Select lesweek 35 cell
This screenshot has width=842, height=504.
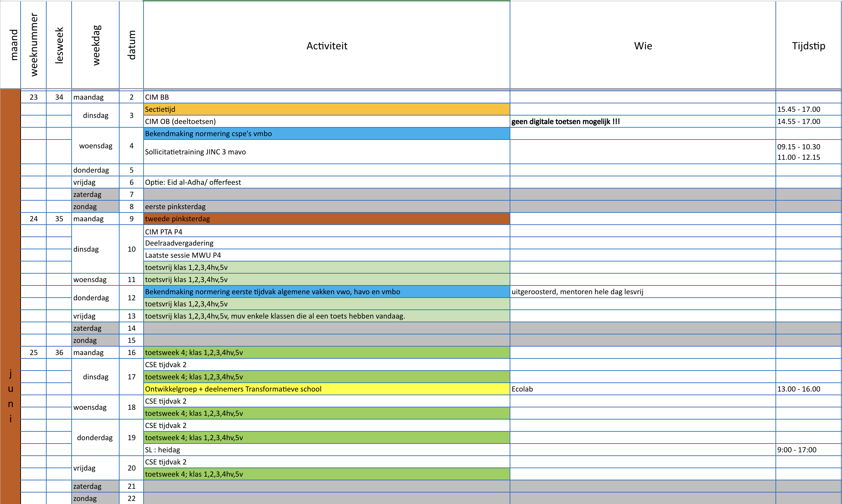point(59,219)
